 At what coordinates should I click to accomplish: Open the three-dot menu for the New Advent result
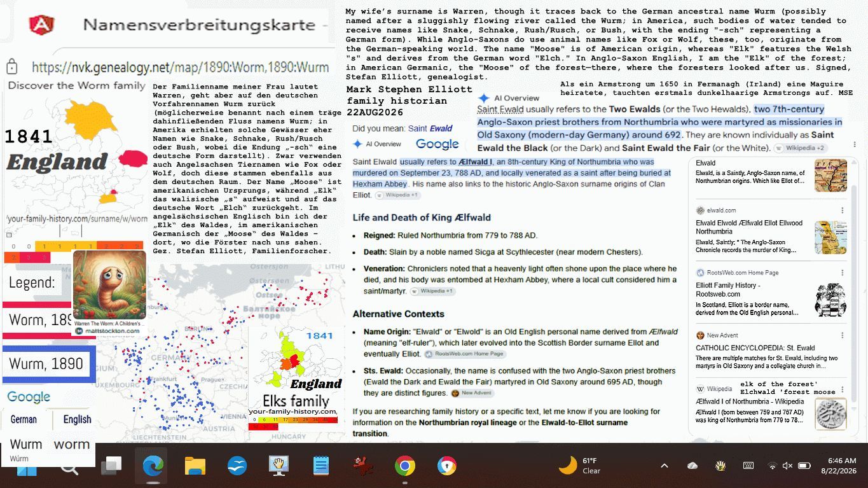pos(843,335)
